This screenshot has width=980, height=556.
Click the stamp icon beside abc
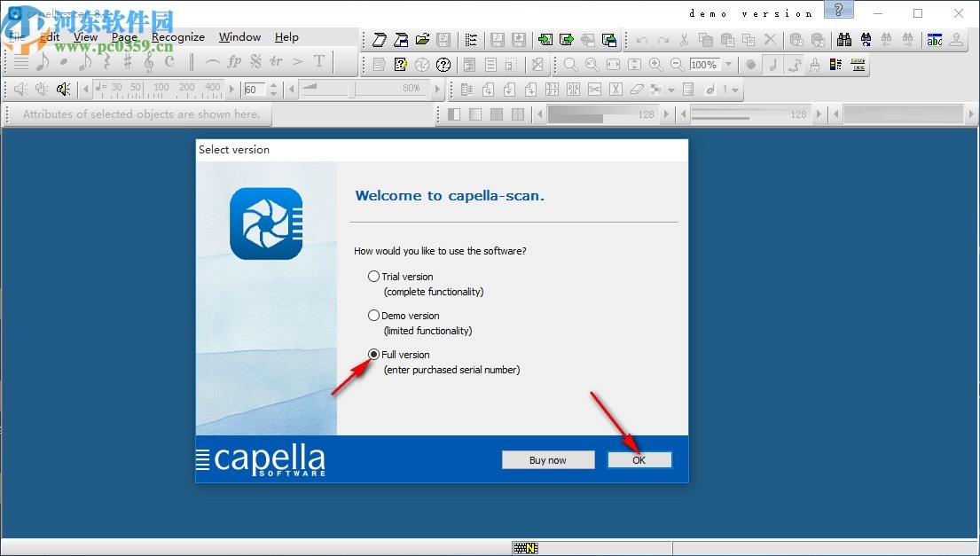tap(956, 40)
